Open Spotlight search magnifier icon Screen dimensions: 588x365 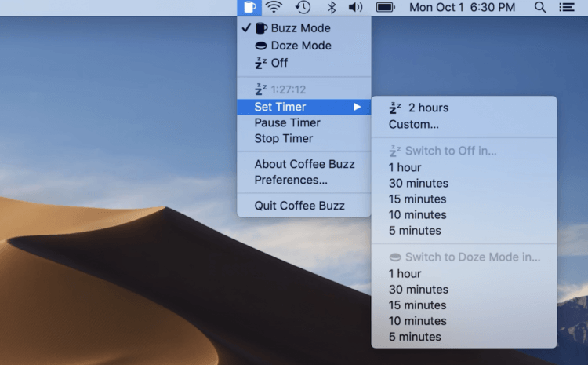[x=540, y=7]
